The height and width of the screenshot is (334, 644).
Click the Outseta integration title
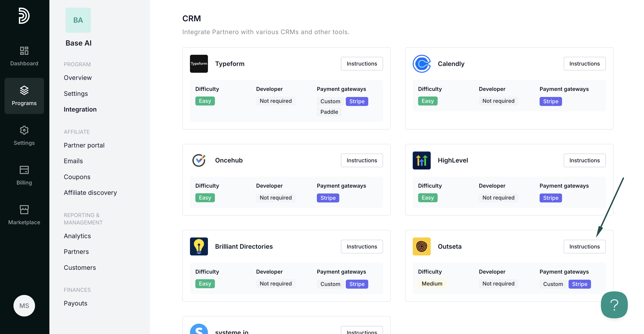point(450,246)
